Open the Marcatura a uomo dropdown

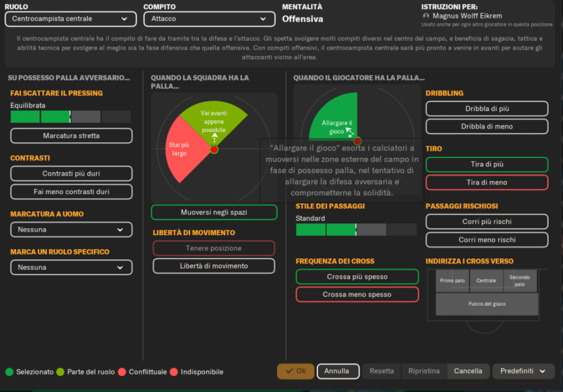pos(71,230)
